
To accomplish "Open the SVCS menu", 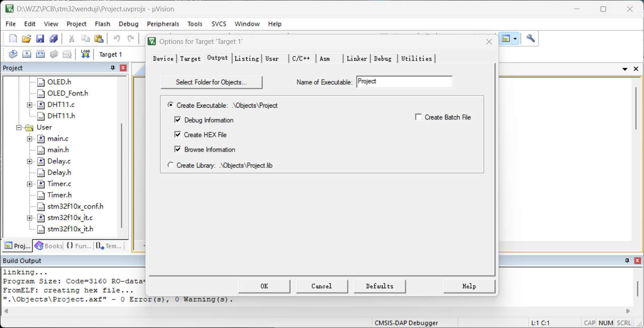I will pyautogui.click(x=219, y=24).
